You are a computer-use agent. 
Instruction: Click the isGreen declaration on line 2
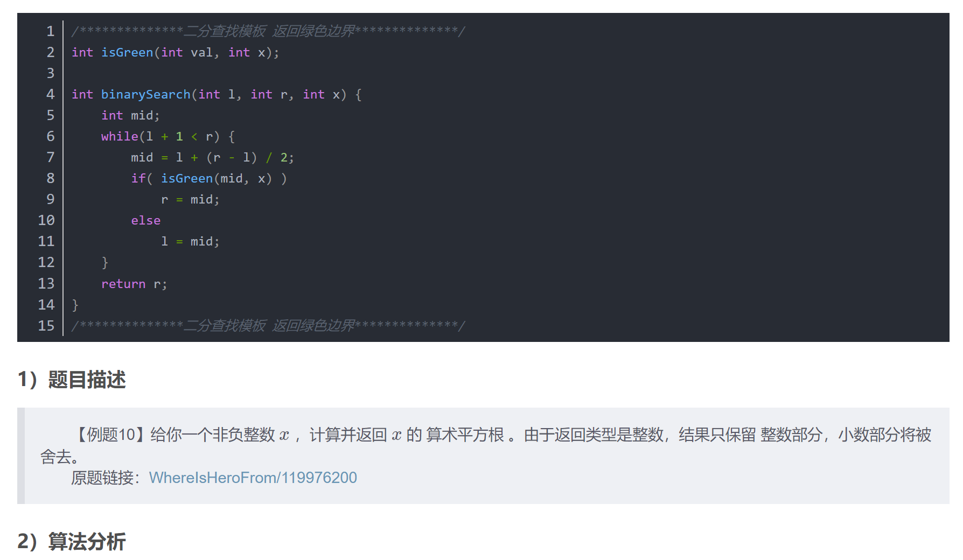click(x=127, y=52)
